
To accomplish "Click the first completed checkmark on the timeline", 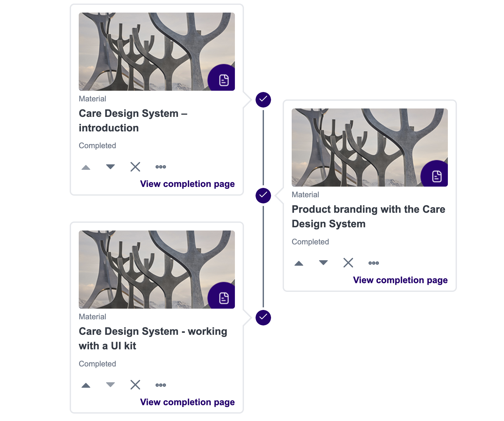I will (263, 99).
